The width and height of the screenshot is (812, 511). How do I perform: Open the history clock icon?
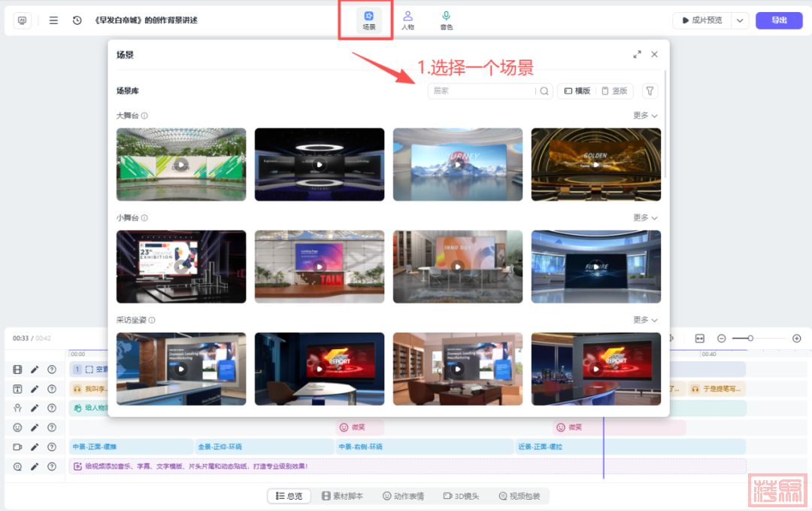(77, 20)
